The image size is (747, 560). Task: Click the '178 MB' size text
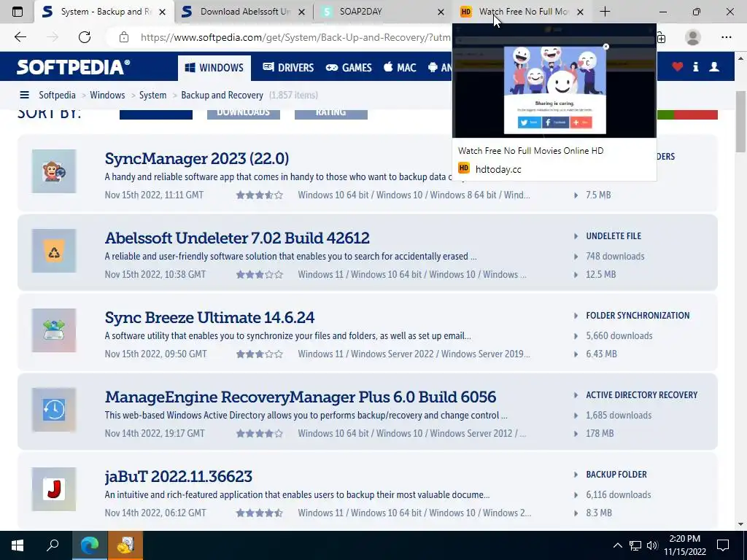[x=600, y=433]
